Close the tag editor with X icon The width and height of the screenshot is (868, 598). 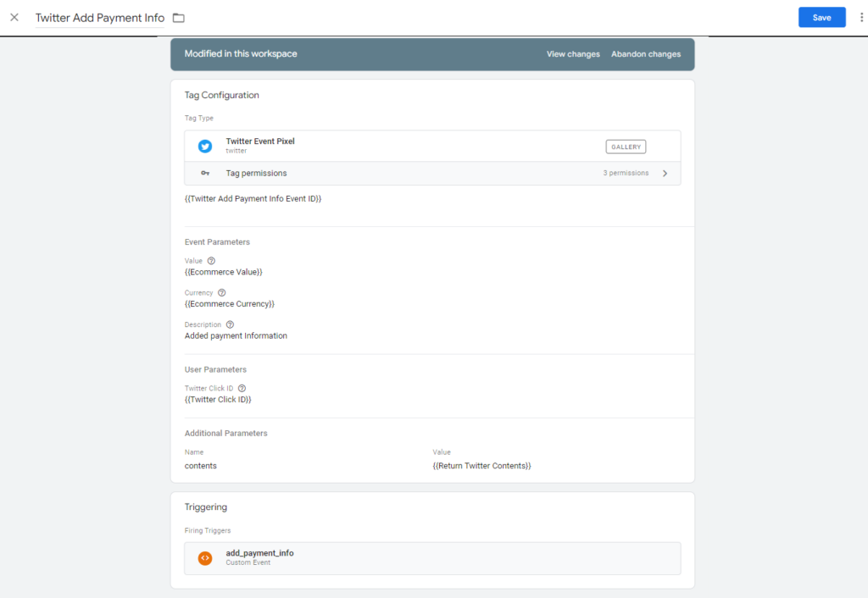click(x=14, y=18)
